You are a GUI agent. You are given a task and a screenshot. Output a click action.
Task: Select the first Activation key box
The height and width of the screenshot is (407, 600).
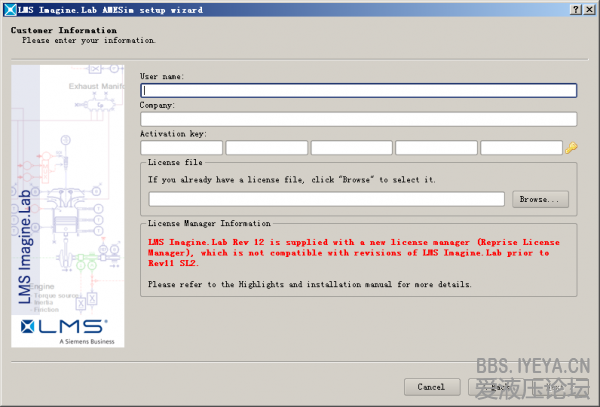(181, 148)
